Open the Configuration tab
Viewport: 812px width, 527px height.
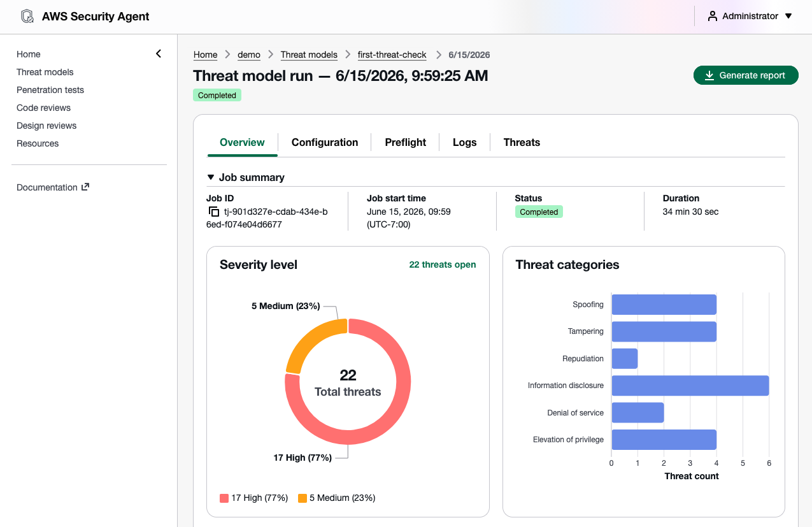[325, 142]
